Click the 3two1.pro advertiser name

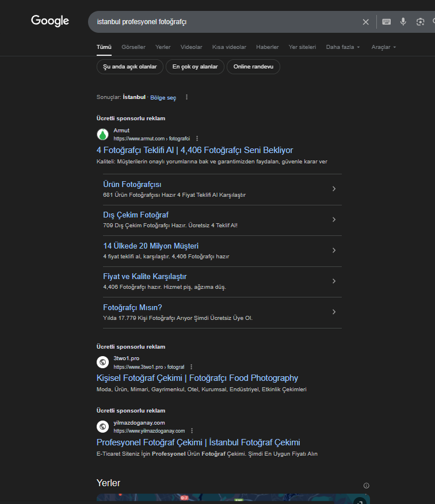point(127,358)
